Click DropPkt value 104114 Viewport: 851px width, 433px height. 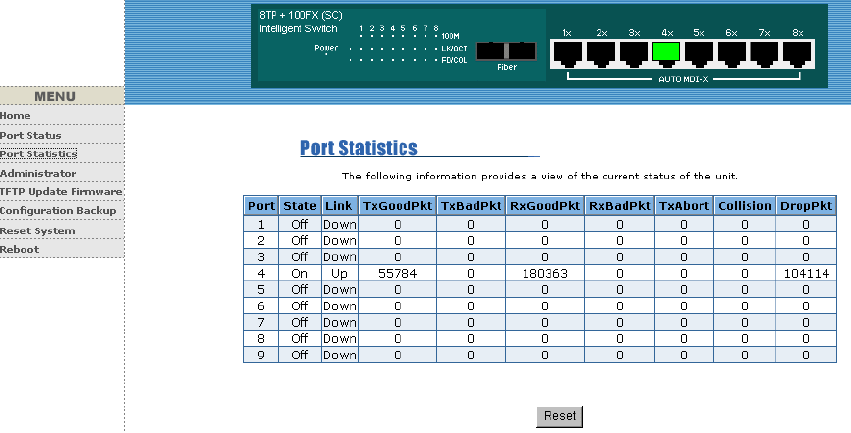pyautogui.click(x=806, y=273)
